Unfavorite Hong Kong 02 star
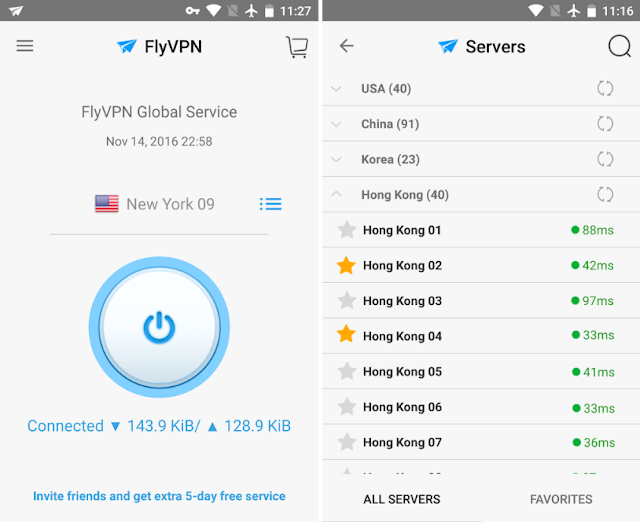Image resolution: width=640 pixels, height=522 pixels. pyautogui.click(x=346, y=265)
